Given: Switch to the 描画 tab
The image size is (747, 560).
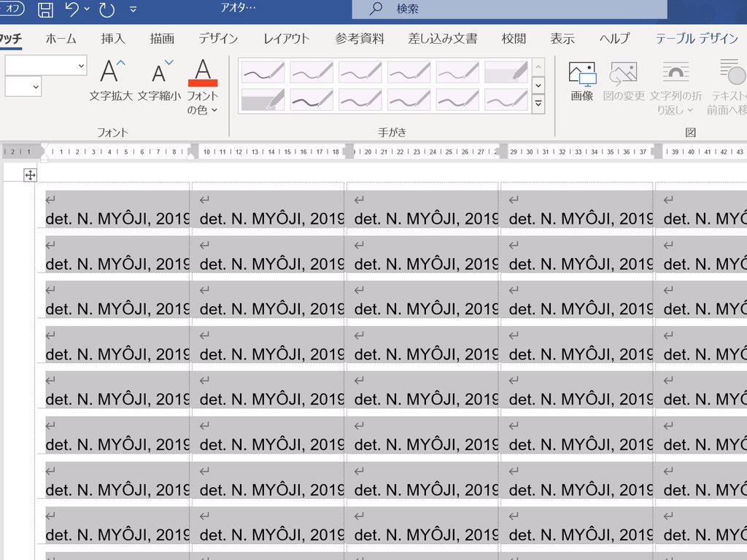Looking at the screenshot, I should [162, 39].
